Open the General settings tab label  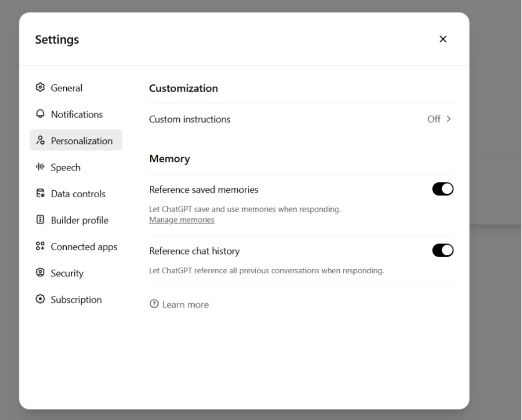pos(67,88)
